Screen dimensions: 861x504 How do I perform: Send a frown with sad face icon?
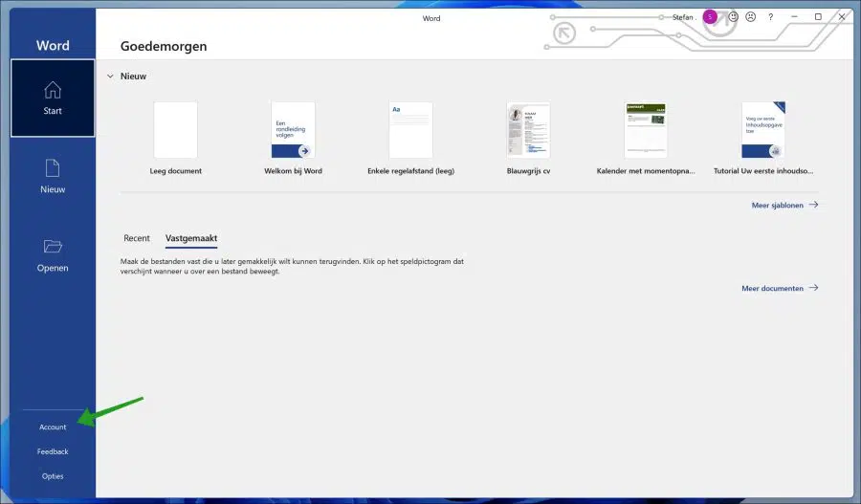pos(751,17)
